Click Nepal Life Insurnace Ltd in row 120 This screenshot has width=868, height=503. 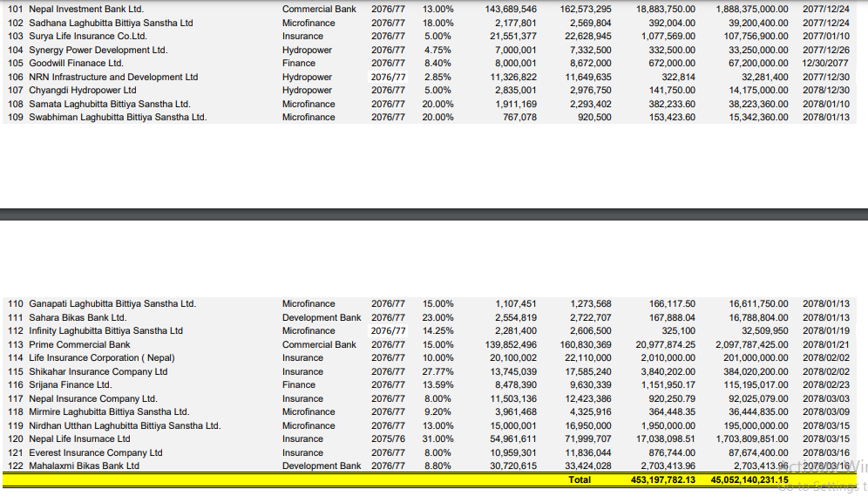click(x=79, y=438)
